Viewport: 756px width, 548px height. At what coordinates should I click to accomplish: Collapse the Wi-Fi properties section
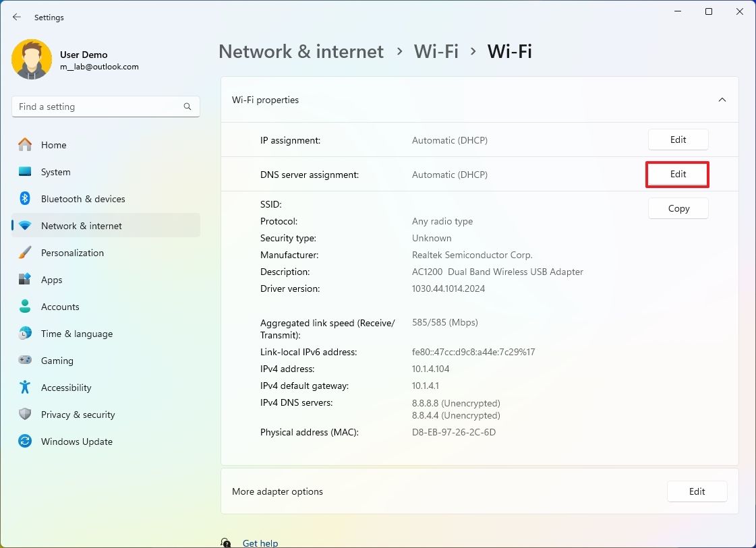[x=722, y=99]
